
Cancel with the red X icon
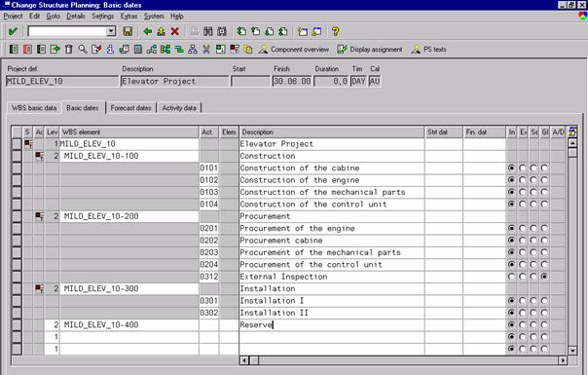[175, 31]
